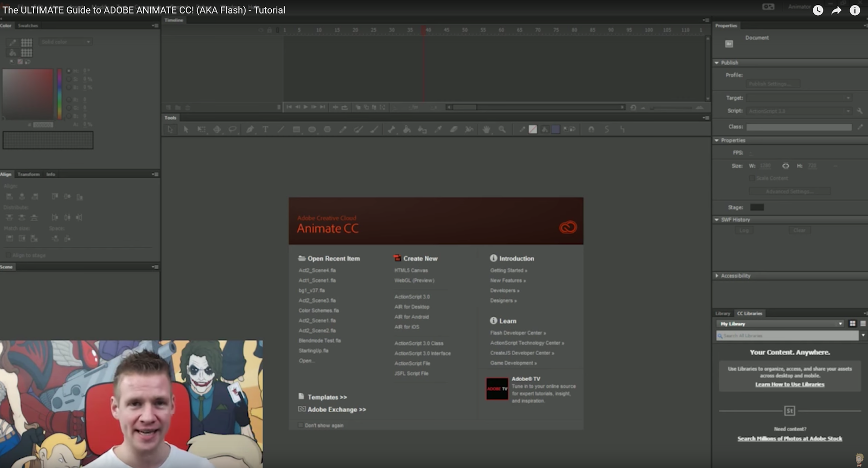Select the Paint Bucket tool
The width and height of the screenshot is (868, 468).
[x=407, y=129]
